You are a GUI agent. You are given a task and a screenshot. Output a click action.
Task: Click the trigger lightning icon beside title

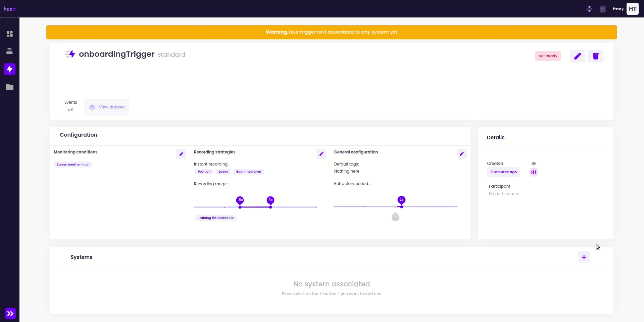click(x=70, y=54)
